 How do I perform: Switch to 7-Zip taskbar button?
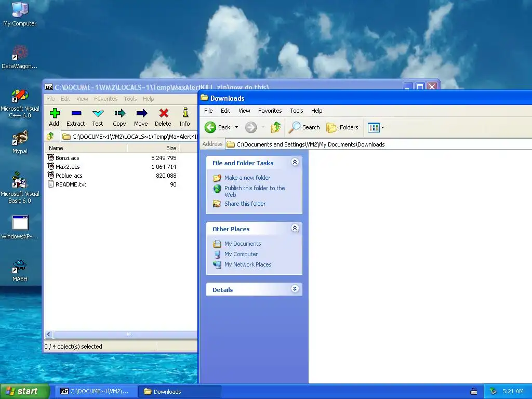[96, 392]
